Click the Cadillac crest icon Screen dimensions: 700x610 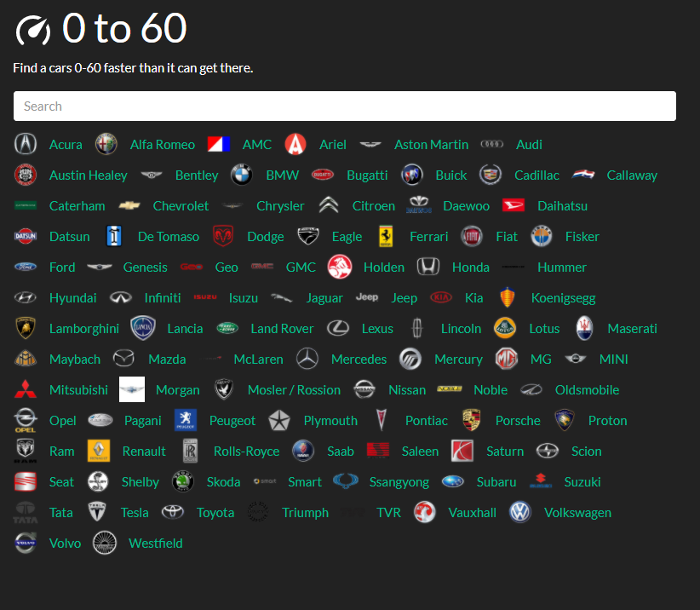(491, 175)
